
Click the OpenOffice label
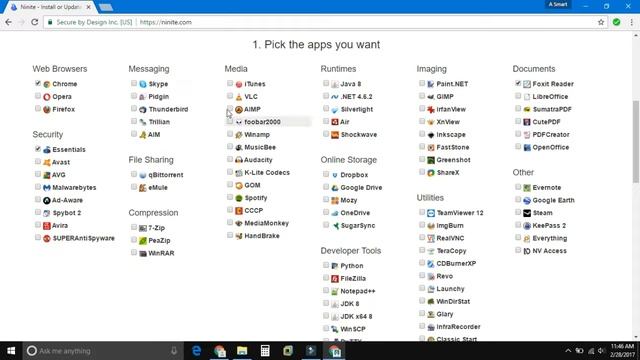551,147
